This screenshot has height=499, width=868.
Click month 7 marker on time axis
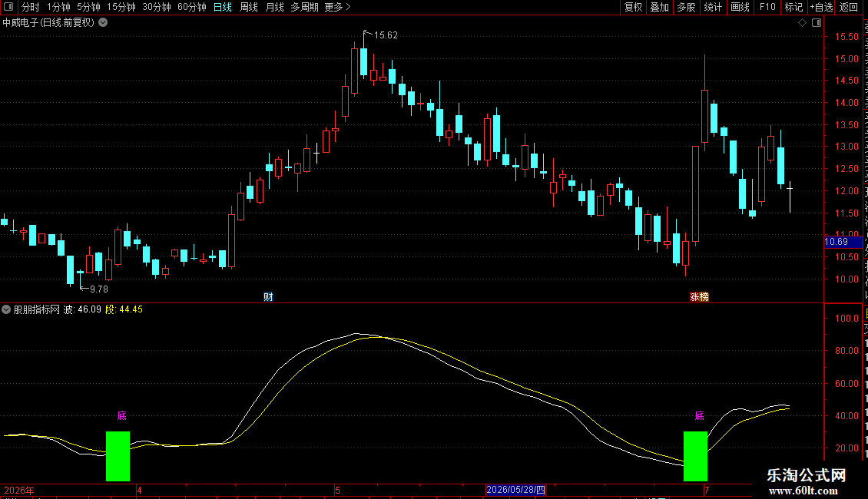(x=707, y=491)
